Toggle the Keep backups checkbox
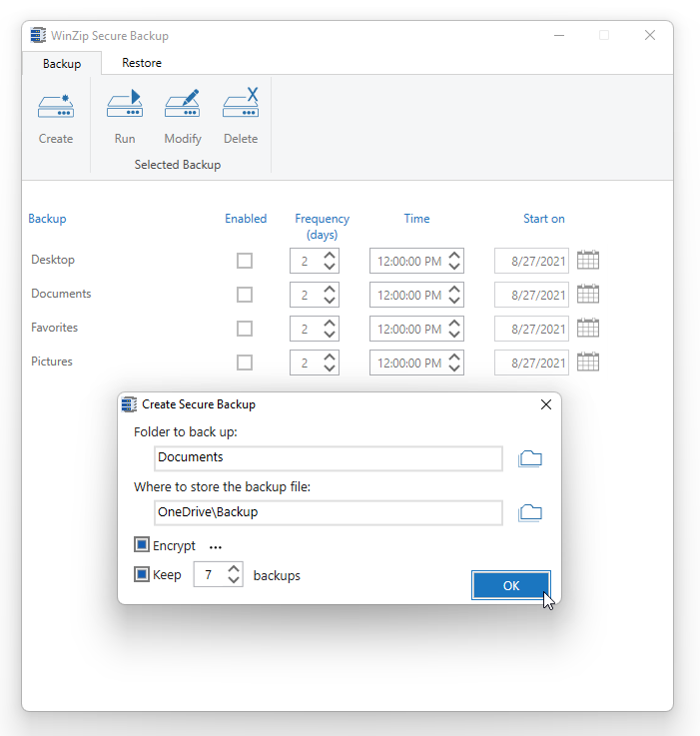 [x=142, y=574]
